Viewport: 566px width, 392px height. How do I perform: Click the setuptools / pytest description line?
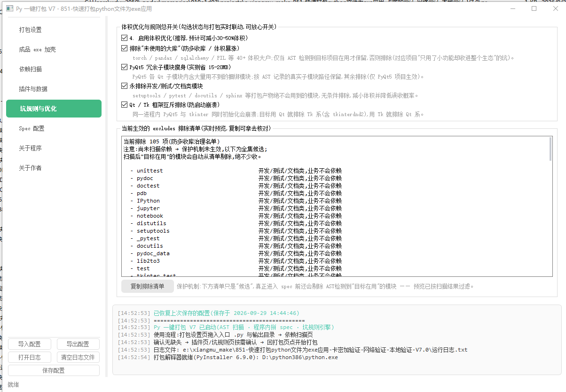[275, 95]
